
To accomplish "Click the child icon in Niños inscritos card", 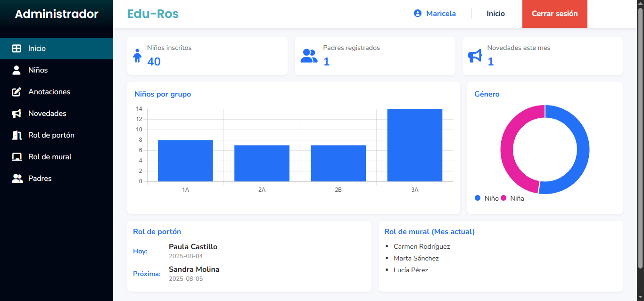I will [x=137, y=56].
